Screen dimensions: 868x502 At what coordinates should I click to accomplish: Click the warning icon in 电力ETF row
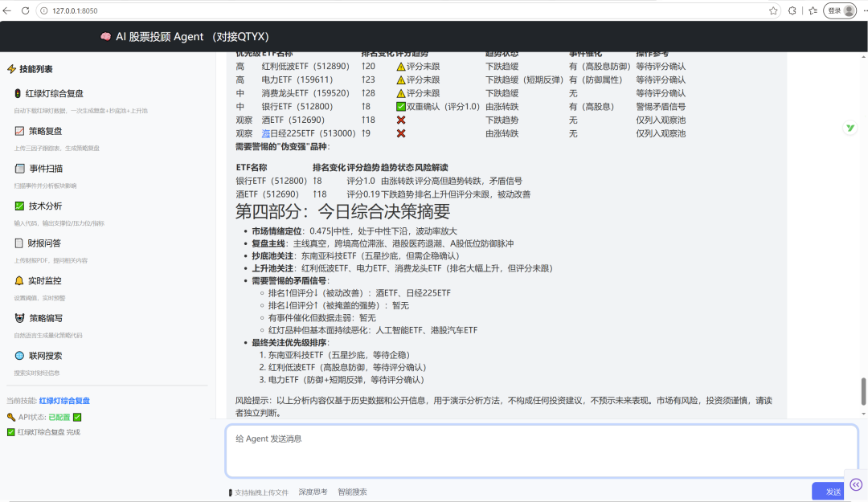401,80
